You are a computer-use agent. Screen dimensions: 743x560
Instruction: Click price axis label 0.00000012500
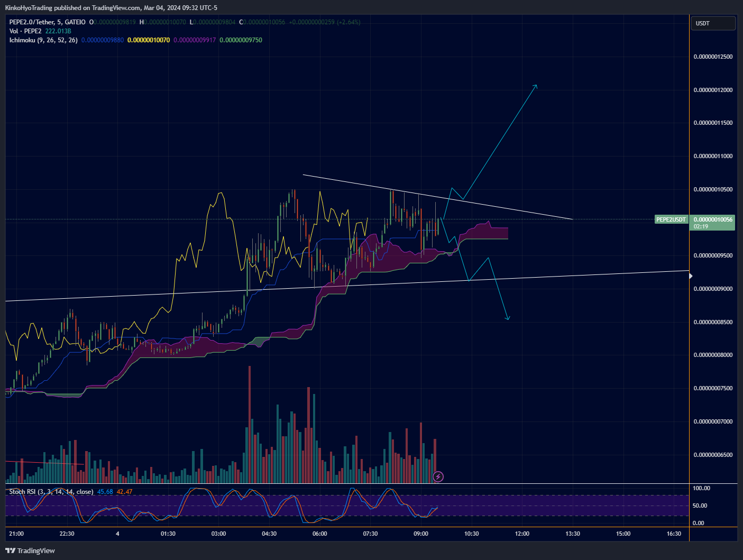[713, 57]
